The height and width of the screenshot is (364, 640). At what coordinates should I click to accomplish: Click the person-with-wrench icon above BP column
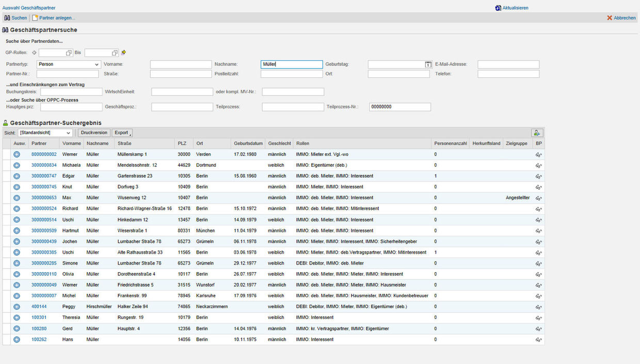tap(537, 132)
